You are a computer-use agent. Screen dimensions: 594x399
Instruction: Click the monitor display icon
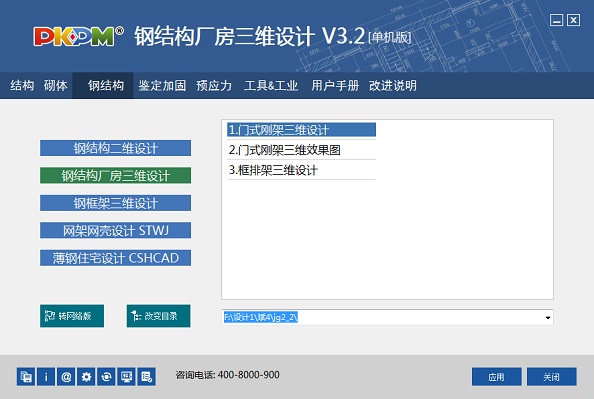coord(127,377)
